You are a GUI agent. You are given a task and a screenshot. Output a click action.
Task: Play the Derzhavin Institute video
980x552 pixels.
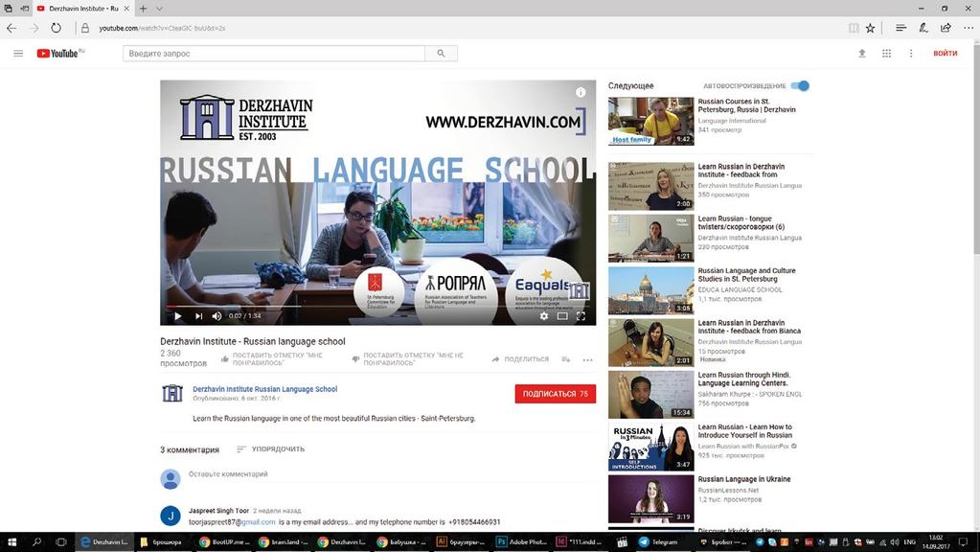(x=178, y=316)
